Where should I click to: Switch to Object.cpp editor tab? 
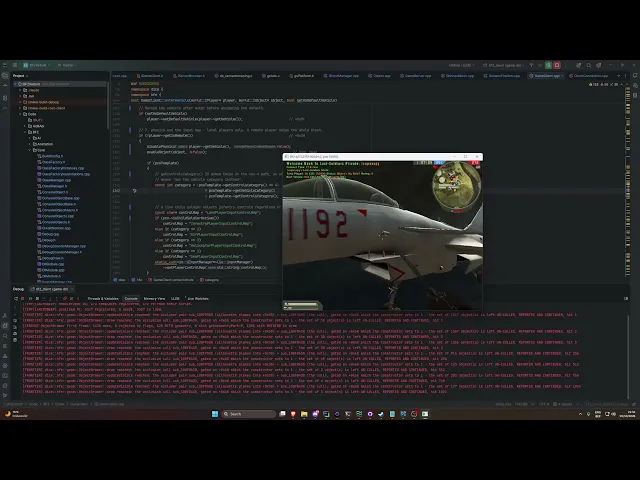(x=380, y=76)
